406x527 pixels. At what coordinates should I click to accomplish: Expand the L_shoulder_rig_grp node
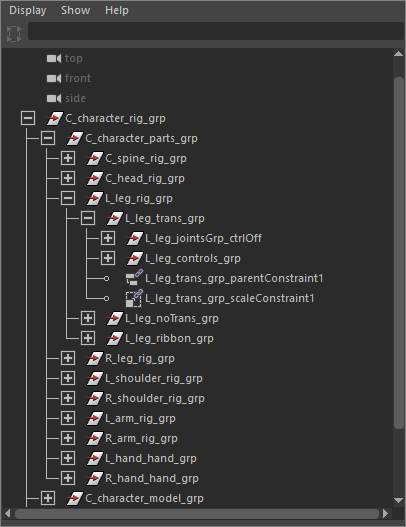point(68,378)
